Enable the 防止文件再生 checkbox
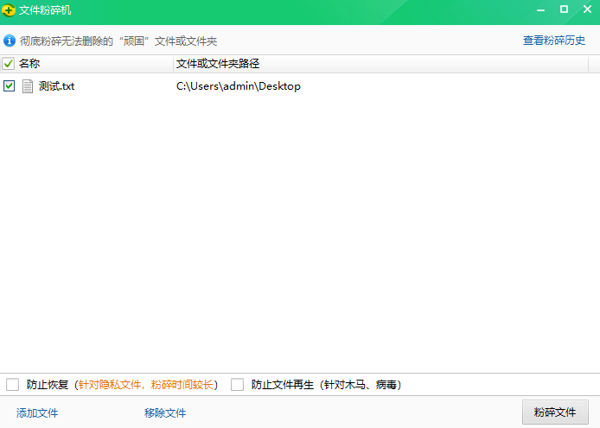This screenshot has height=428, width=600. coord(237,384)
